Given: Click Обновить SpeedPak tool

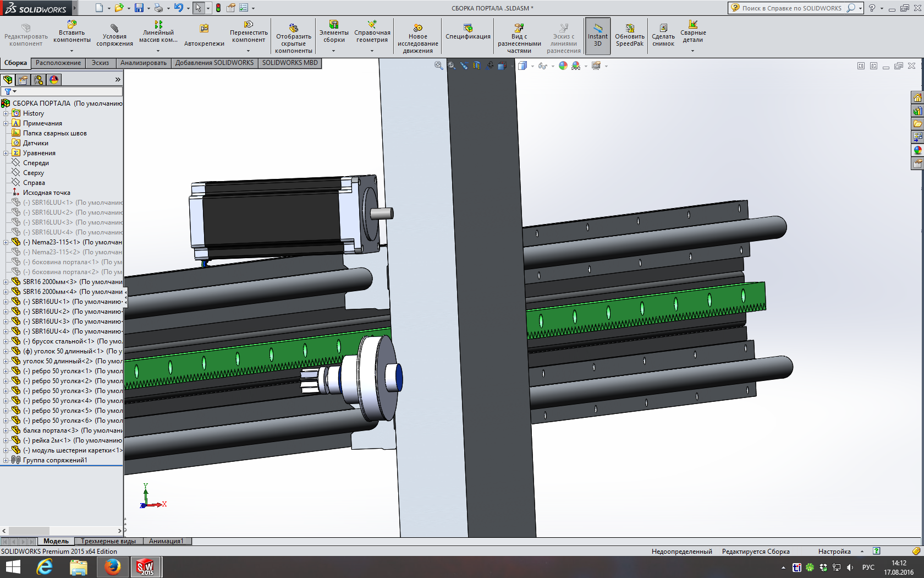Looking at the screenshot, I should 630,36.
